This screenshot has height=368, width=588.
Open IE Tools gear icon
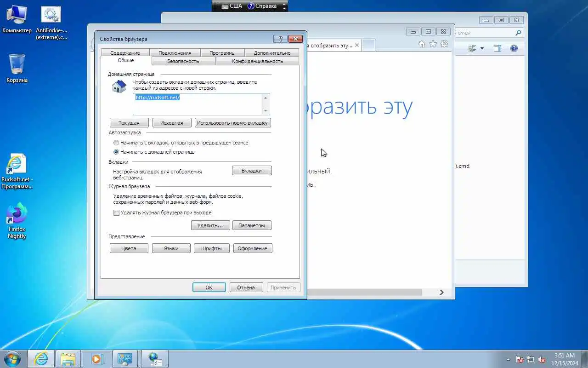[x=444, y=44]
